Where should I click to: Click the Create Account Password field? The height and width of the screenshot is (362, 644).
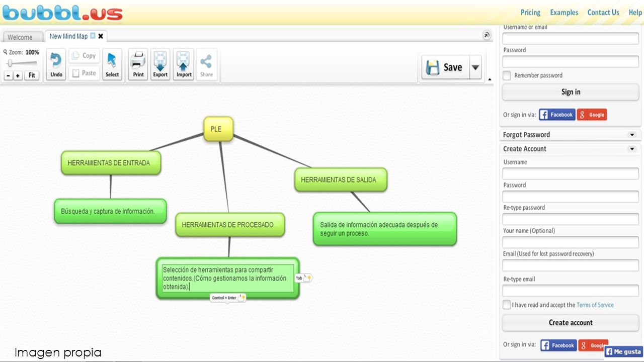[571, 197]
